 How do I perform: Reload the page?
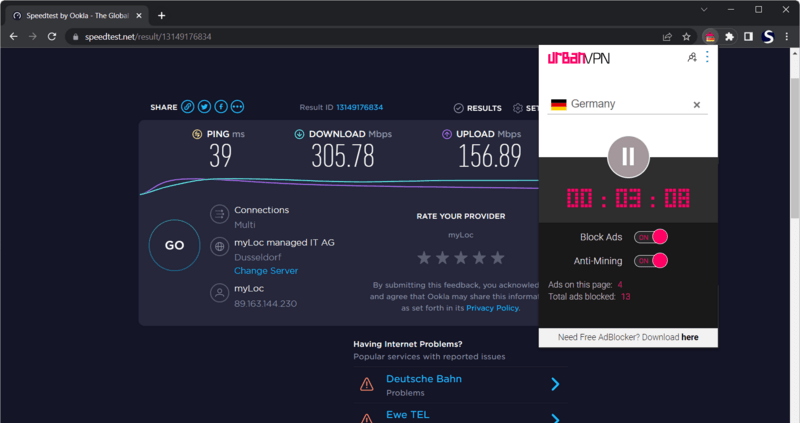(52, 37)
